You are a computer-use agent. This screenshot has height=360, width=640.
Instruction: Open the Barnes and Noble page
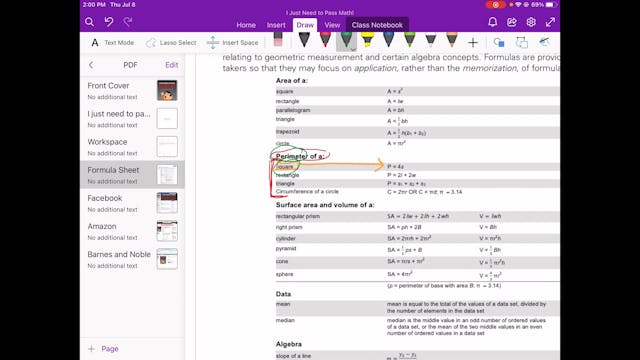(132, 259)
